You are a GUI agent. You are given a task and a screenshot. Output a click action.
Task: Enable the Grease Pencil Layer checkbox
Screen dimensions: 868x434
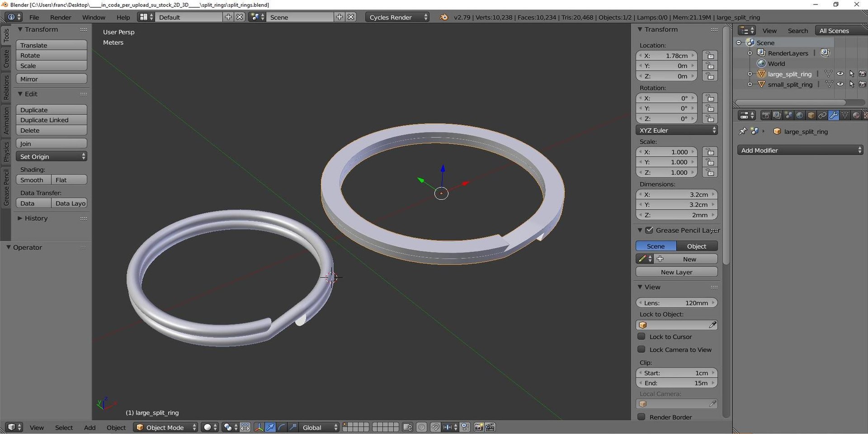[649, 230]
